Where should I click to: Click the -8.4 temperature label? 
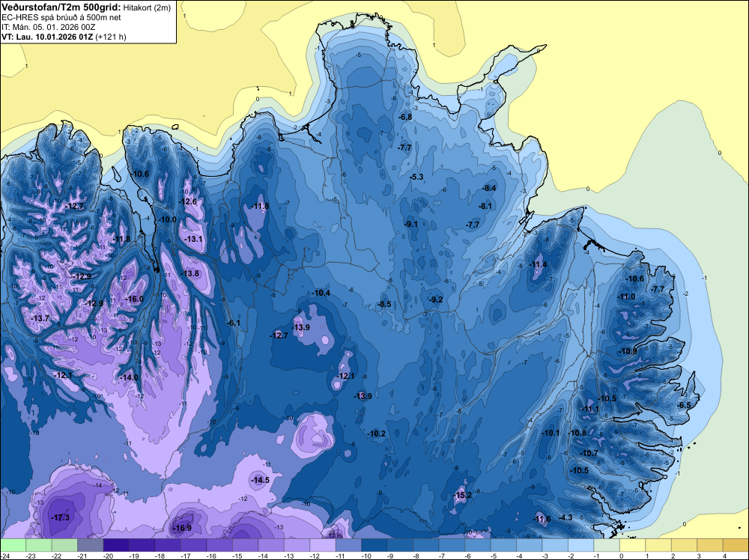(x=489, y=188)
